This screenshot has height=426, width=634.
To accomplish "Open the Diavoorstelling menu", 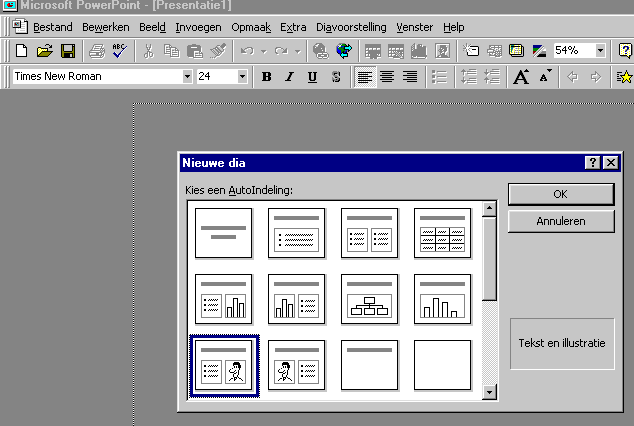I will [x=351, y=27].
